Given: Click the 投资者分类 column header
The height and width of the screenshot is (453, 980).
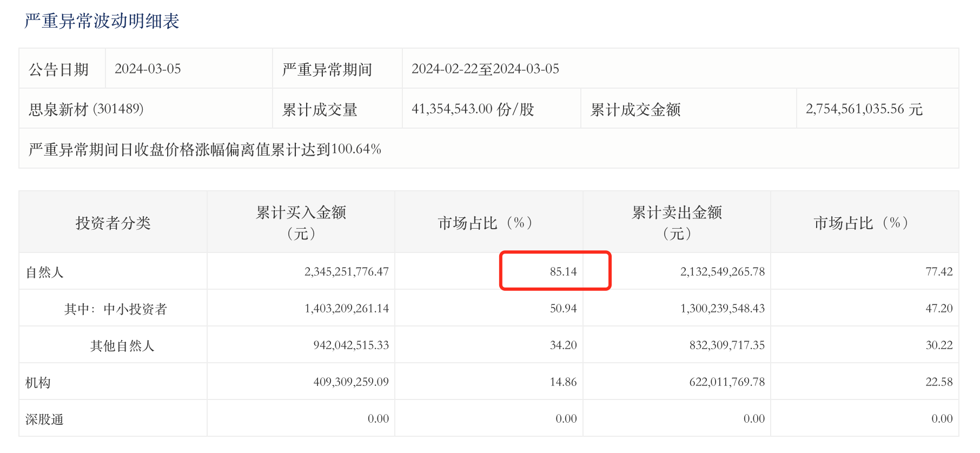Looking at the screenshot, I should point(113,223).
